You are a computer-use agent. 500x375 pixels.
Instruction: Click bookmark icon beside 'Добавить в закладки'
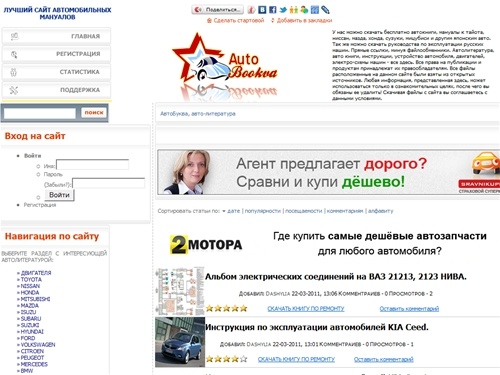point(273,21)
